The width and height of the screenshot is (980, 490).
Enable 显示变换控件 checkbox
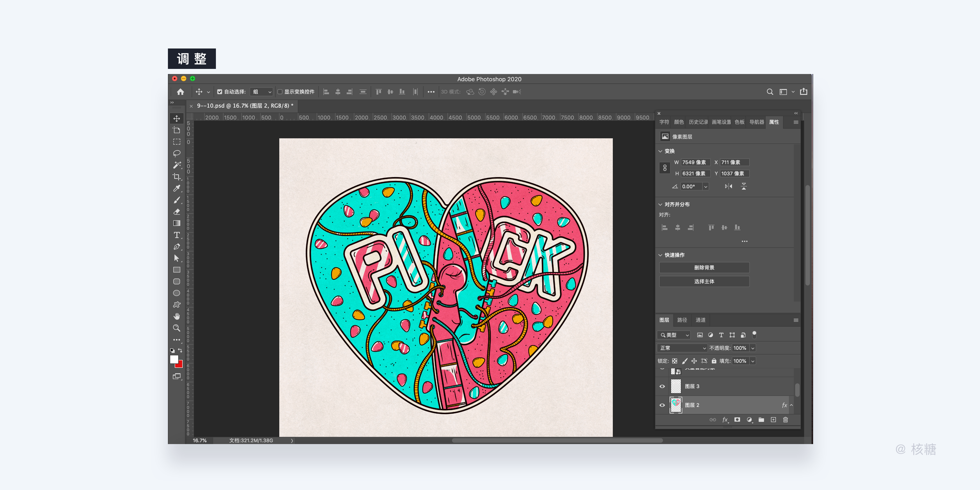[x=280, y=92]
